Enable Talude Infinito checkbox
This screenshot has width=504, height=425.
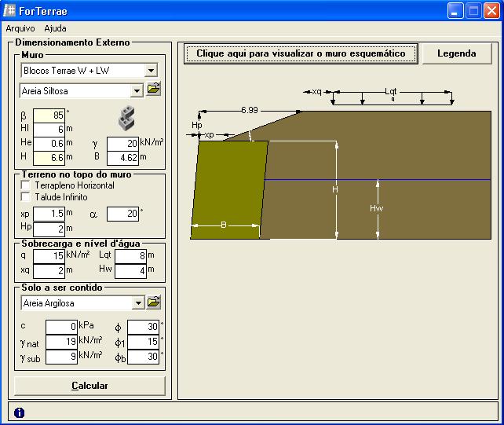coord(25,196)
